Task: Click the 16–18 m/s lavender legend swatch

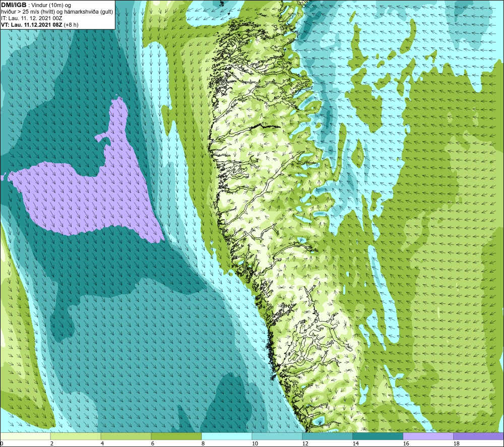Action: 428,436
